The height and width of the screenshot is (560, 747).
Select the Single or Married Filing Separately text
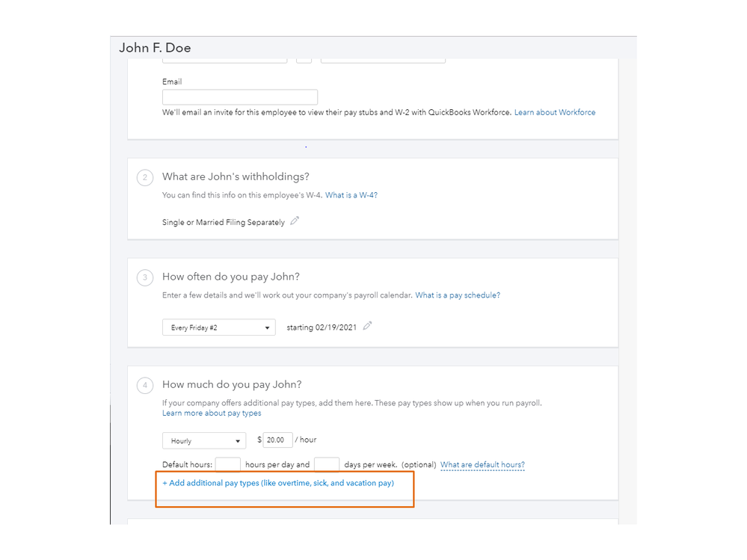click(223, 223)
